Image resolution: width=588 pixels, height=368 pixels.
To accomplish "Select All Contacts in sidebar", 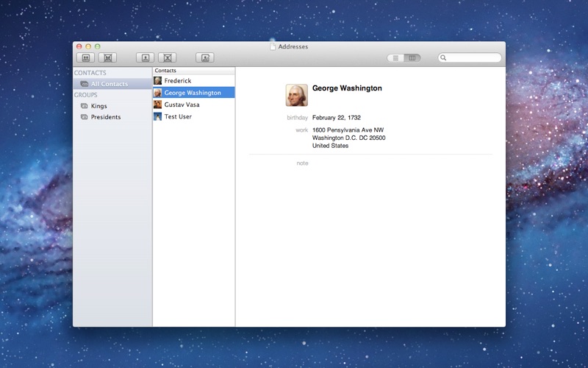I will (x=112, y=84).
